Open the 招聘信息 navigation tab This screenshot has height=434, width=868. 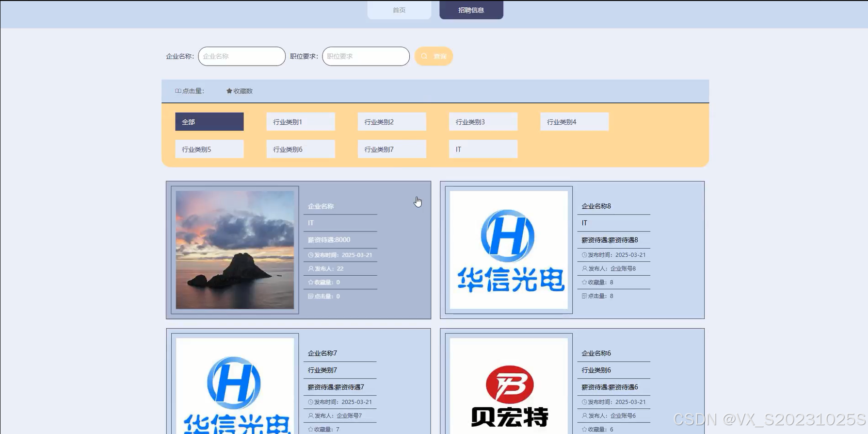click(x=471, y=10)
